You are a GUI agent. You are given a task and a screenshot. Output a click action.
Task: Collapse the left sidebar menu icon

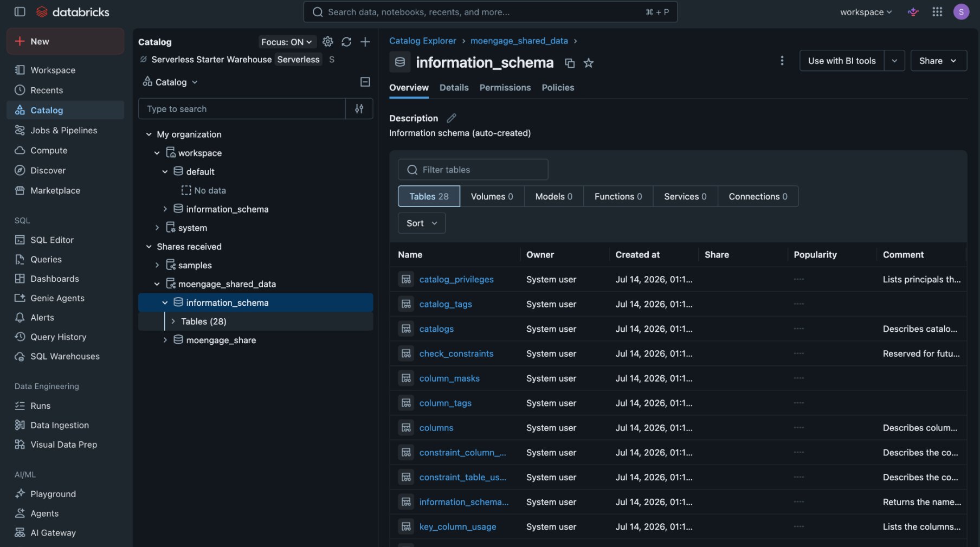[x=20, y=11]
